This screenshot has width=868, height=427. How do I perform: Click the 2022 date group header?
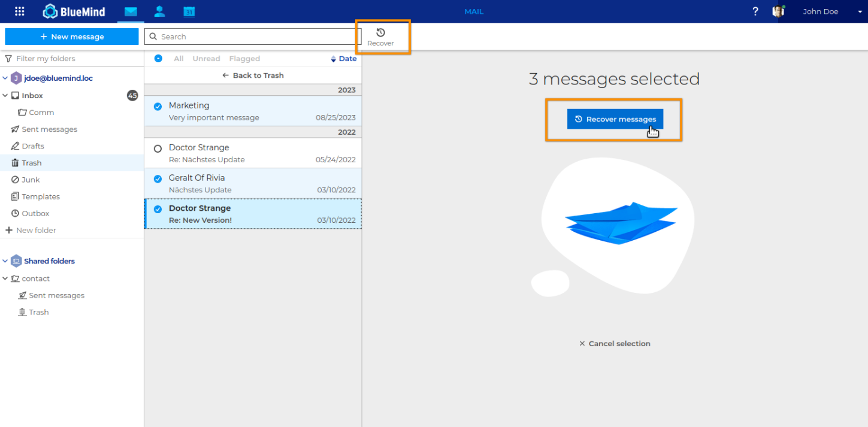coord(253,132)
